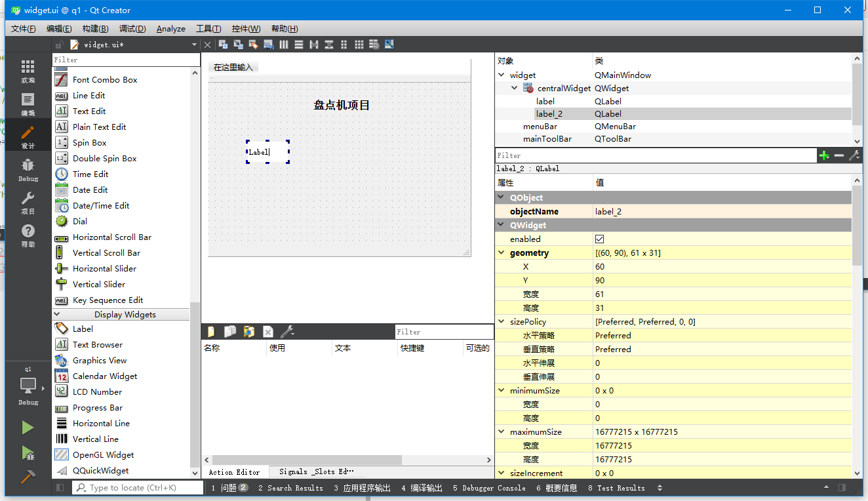The image size is (868, 501).
Task: Collapse the centralWidget tree branch
Action: 514,88
